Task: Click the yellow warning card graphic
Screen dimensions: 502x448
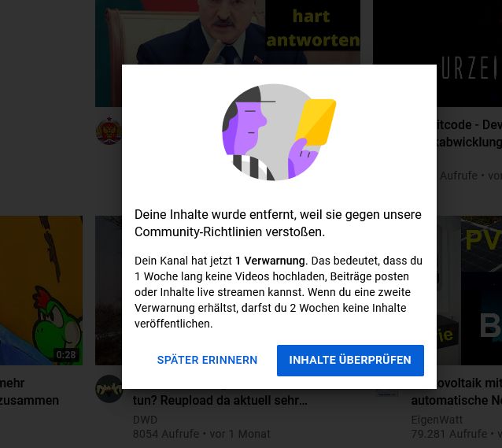Action: (x=316, y=122)
